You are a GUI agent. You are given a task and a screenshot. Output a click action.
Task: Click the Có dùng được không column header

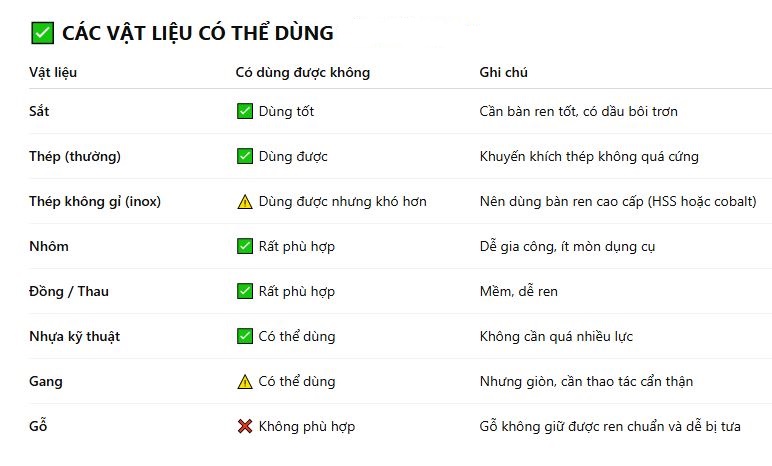[x=303, y=72]
